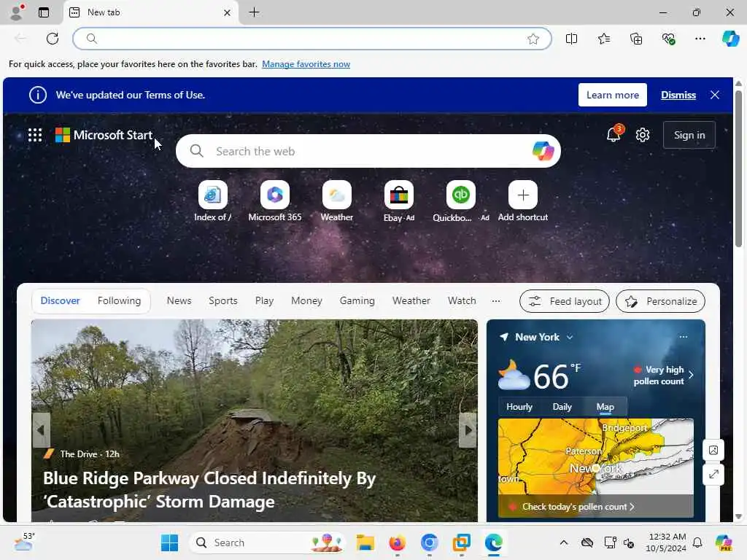Open the Microsoft 365 shortcut
The height and width of the screenshot is (560, 747).
coord(275,201)
